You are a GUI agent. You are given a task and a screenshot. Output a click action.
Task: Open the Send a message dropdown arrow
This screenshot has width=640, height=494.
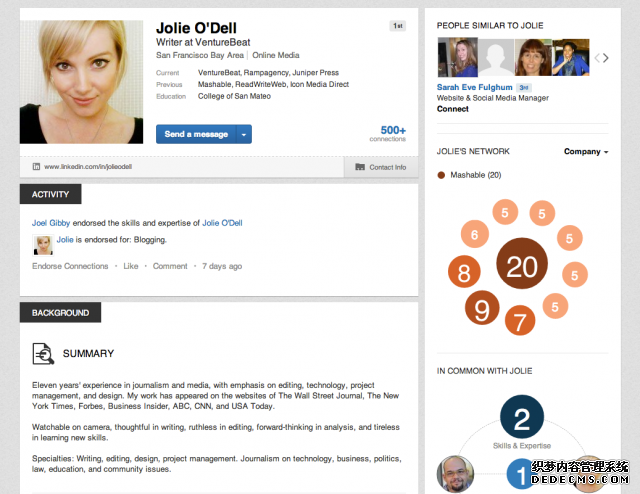tap(244, 134)
